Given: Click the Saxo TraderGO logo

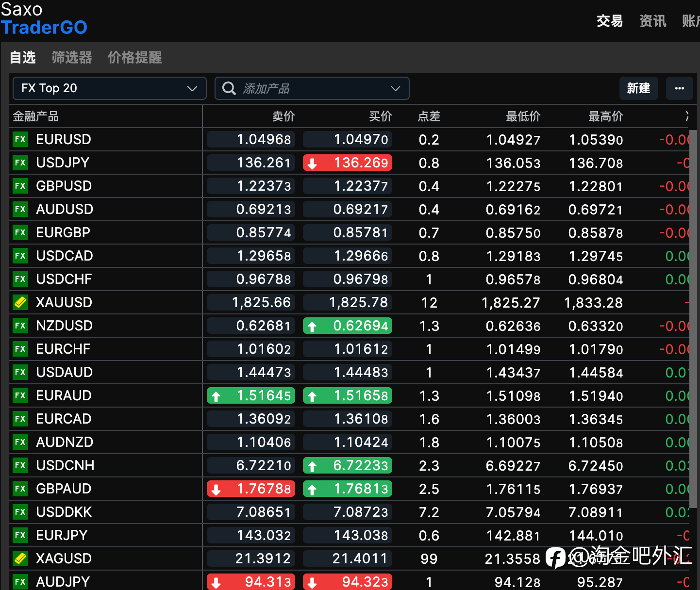Looking at the screenshot, I should tap(44, 18).
